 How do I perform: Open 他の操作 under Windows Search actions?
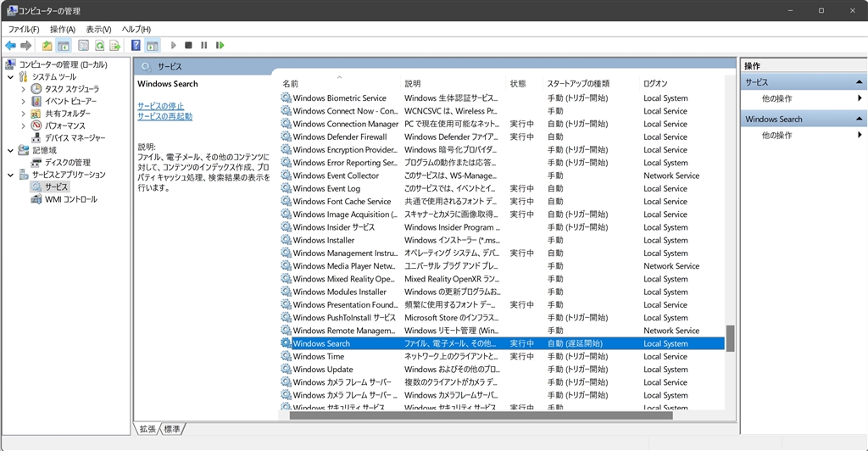[x=777, y=135]
